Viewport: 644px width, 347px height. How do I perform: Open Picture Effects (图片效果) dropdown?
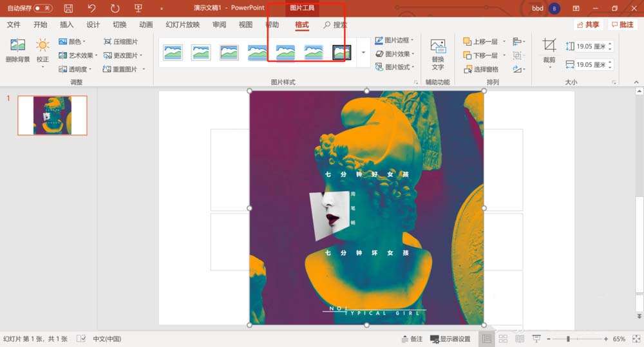point(394,54)
